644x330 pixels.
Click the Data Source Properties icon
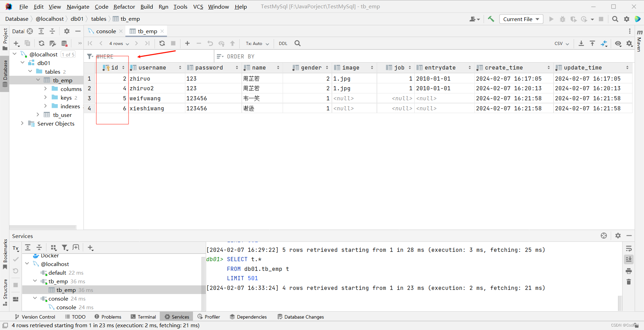(x=53, y=43)
